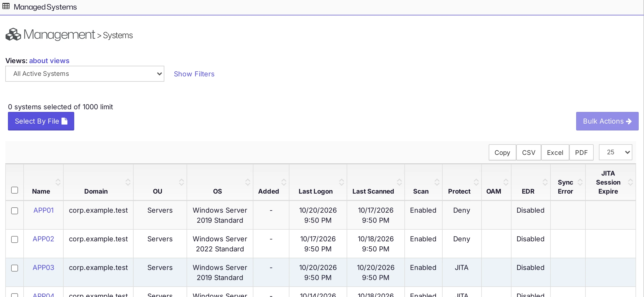Click Show Filters link

pyautogui.click(x=194, y=74)
